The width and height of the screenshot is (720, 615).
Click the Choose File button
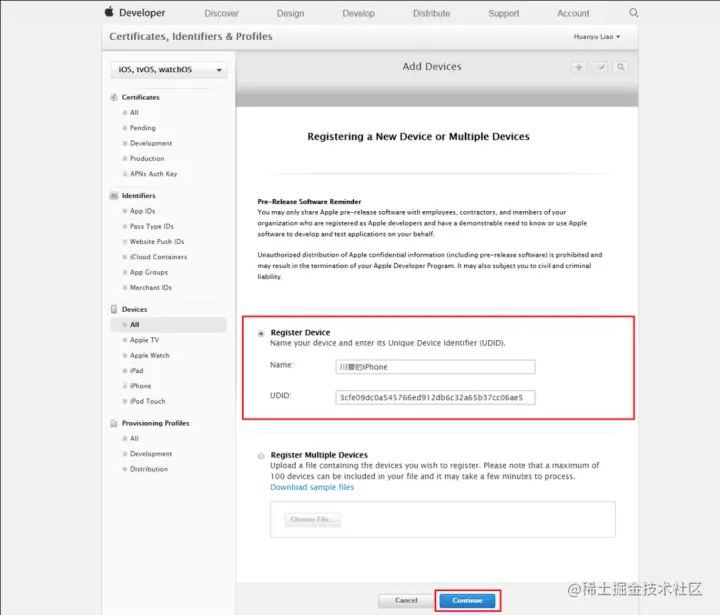pos(312,519)
